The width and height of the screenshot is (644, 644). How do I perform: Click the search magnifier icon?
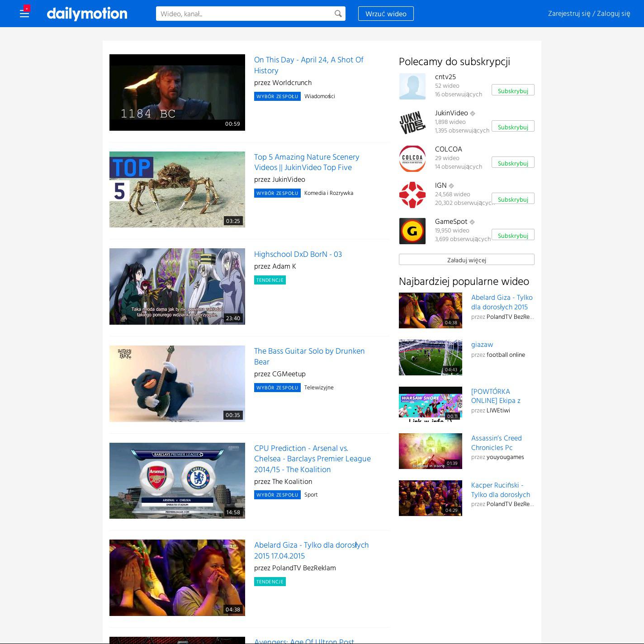[338, 14]
